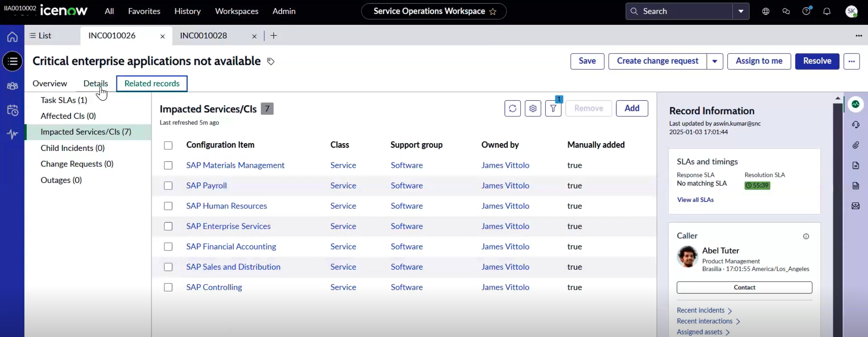Refresh the Impacted Services/CIs list
This screenshot has width=868, height=337.
coord(513,108)
